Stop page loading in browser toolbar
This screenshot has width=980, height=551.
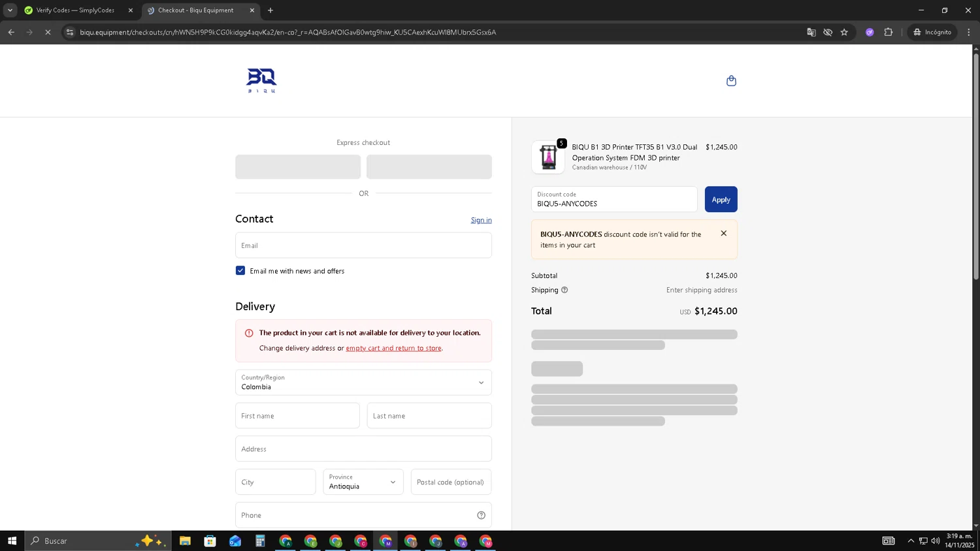(48, 32)
